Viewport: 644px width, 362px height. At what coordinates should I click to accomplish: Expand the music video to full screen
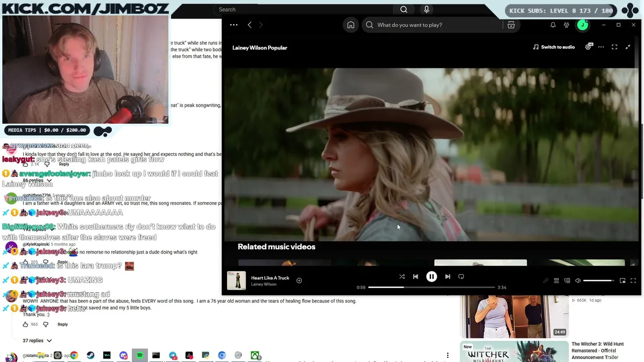click(614, 47)
